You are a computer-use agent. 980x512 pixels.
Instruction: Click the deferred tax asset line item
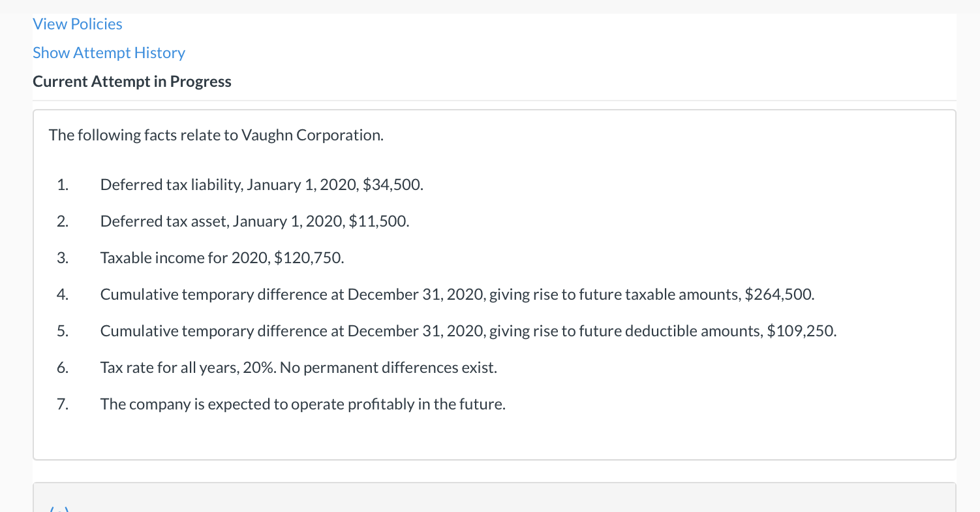(x=254, y=221)
